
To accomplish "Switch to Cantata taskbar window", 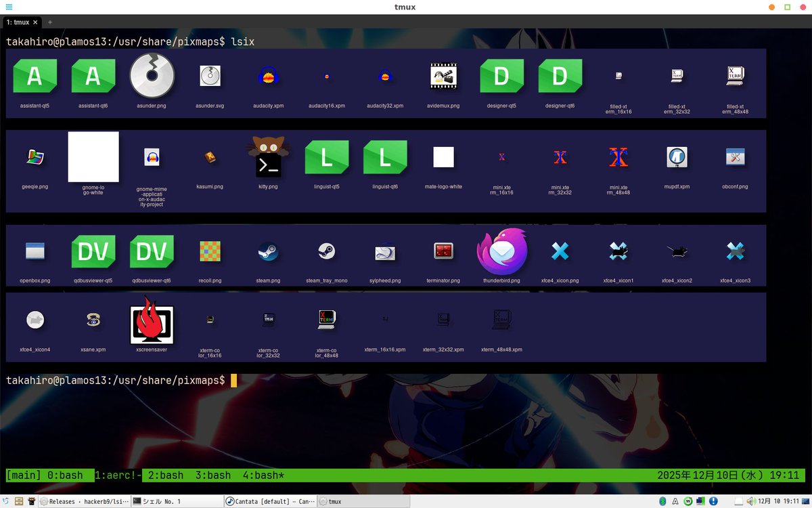I will point(270,502).
